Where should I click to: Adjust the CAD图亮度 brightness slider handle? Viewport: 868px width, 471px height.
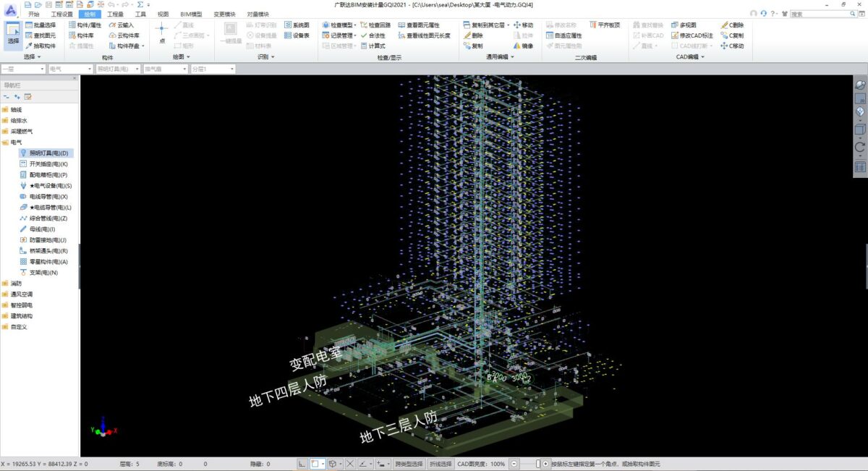pos(537,464)
